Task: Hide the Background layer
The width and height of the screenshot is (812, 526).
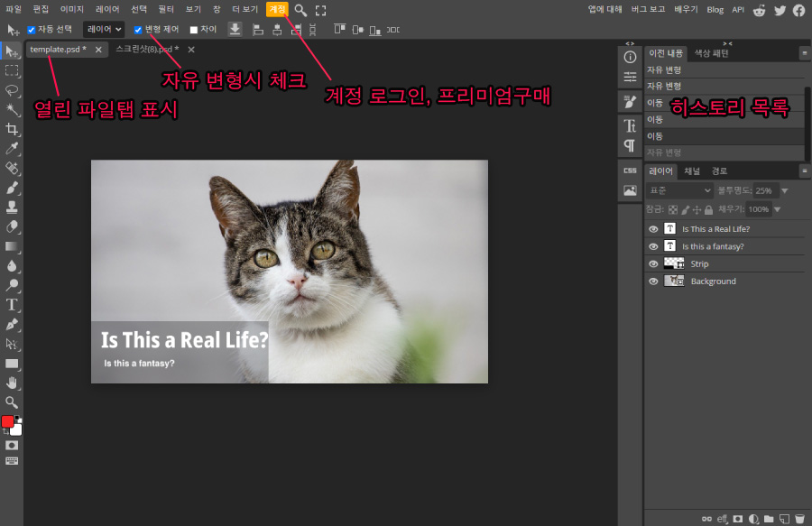Action: [x=653, y=281]
